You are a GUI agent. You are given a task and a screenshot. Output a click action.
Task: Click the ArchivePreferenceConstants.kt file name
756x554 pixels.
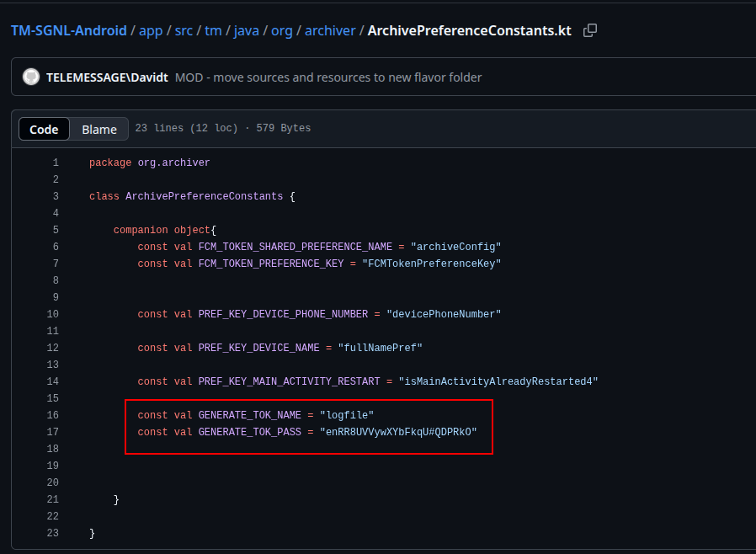tap(470, 30)
